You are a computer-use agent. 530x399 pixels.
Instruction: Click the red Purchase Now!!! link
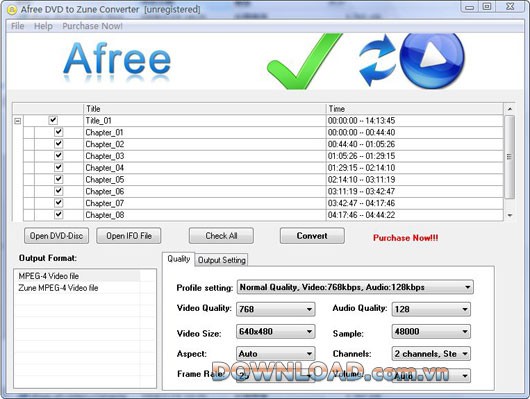(x=406, y=238)
